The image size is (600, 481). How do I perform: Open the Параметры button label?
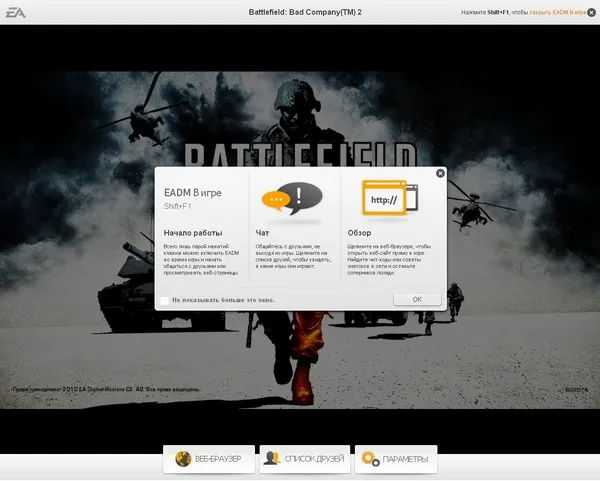click(x=405, y=459)
